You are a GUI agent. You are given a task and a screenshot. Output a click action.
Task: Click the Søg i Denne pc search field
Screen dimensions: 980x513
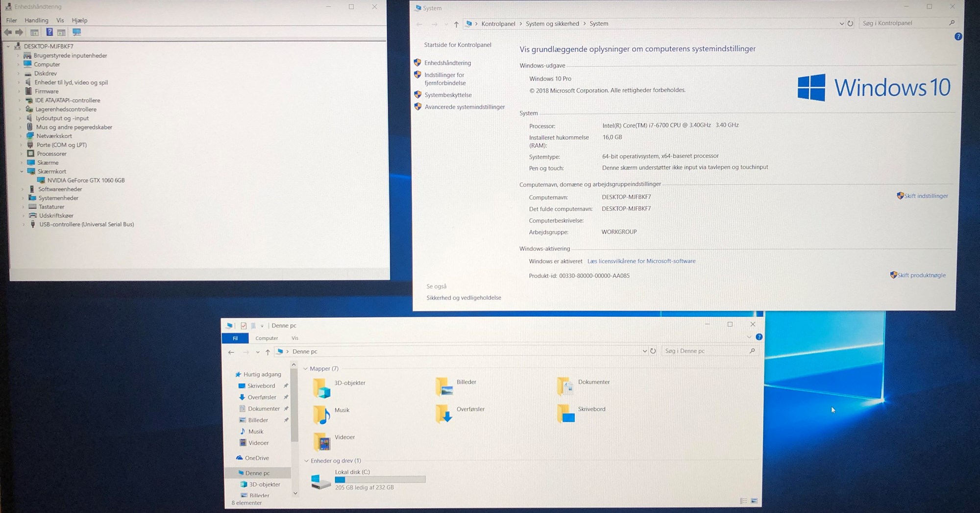pos(710,351)
